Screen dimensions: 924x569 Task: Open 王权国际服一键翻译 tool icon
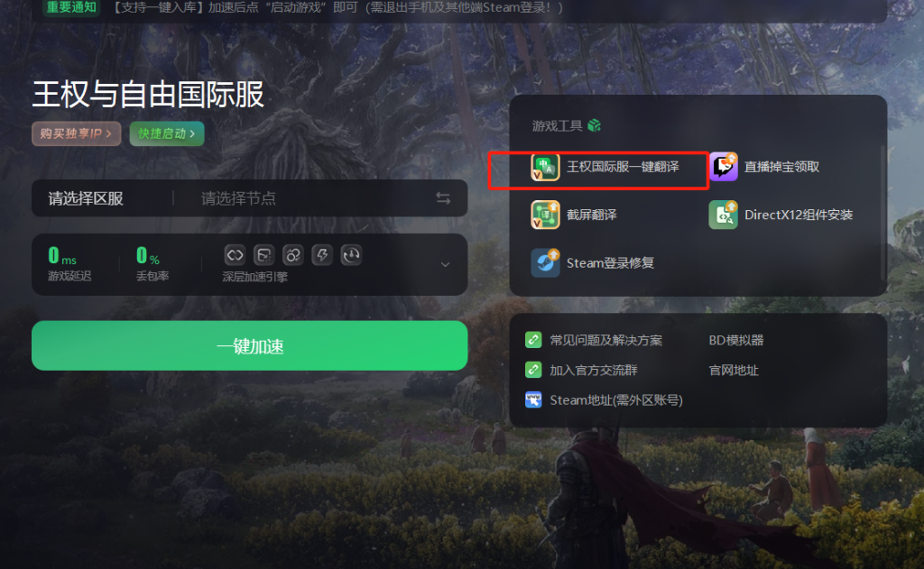pyautogui.click(x=545, y=168)
